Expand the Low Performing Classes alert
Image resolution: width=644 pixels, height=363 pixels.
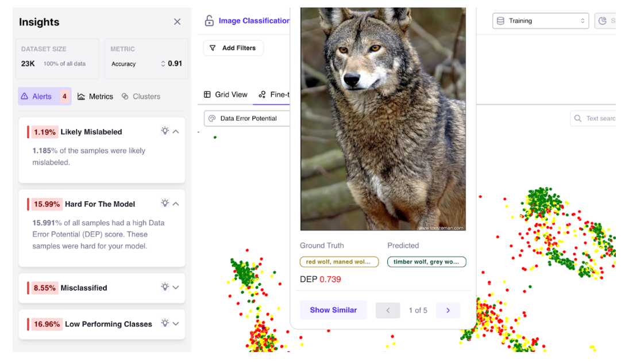point(176,323)
